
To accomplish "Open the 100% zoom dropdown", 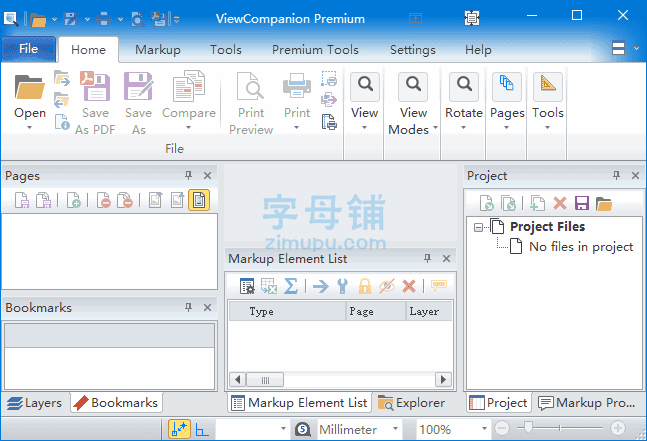I will [x=484, y=429].
